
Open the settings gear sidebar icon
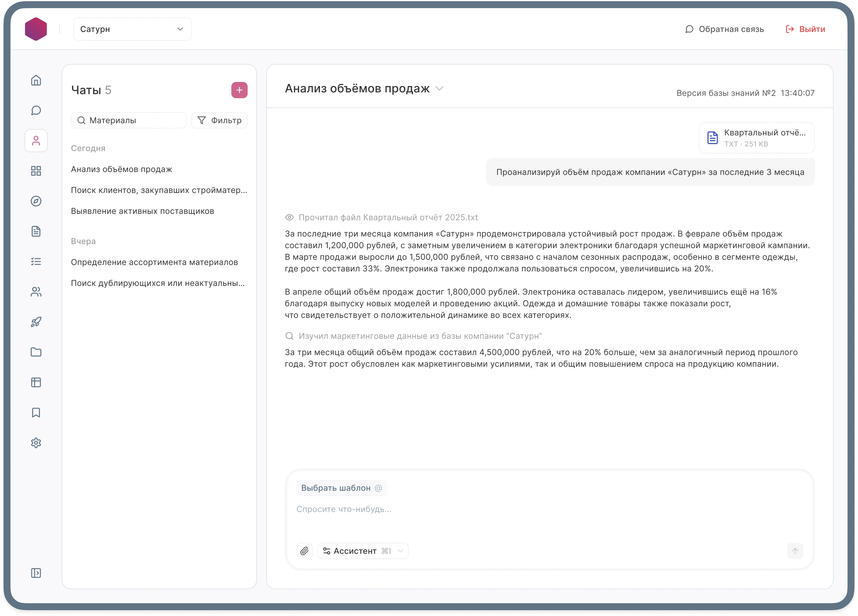click(x=36, y=443)
